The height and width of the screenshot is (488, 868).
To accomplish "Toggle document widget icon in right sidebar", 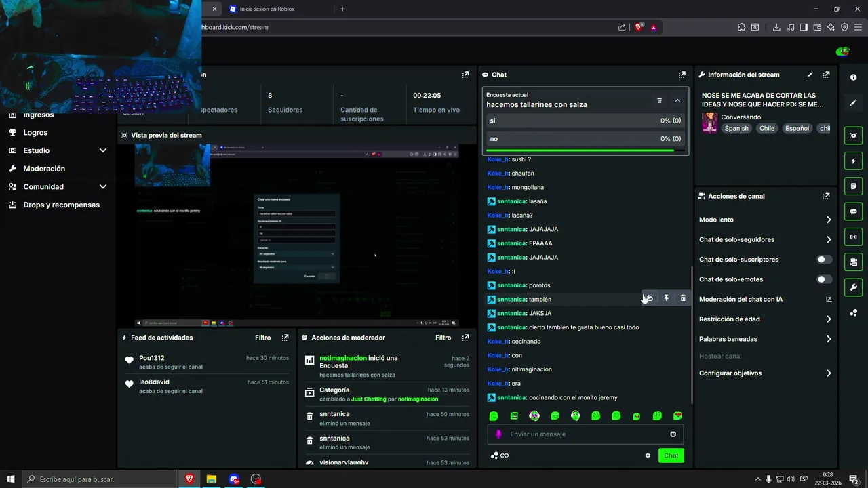I will pos(853,186).
